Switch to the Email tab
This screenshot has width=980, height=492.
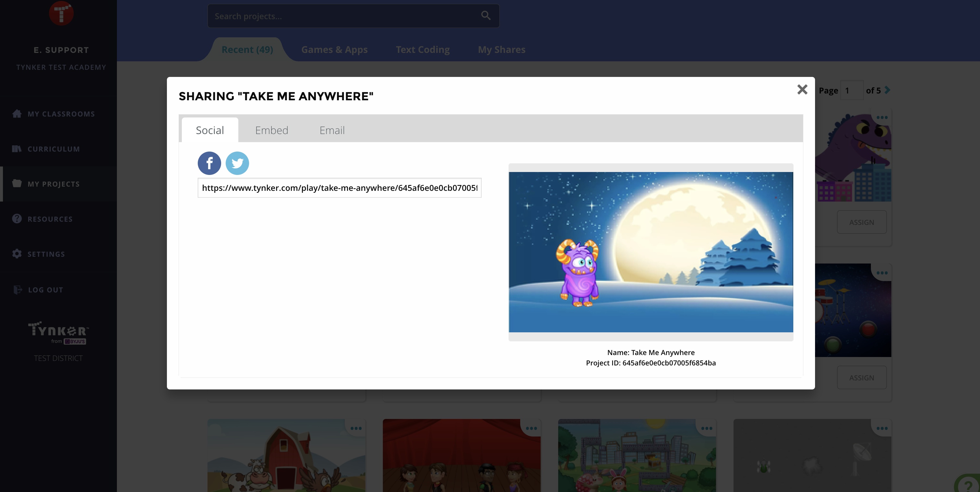[332, 130]
